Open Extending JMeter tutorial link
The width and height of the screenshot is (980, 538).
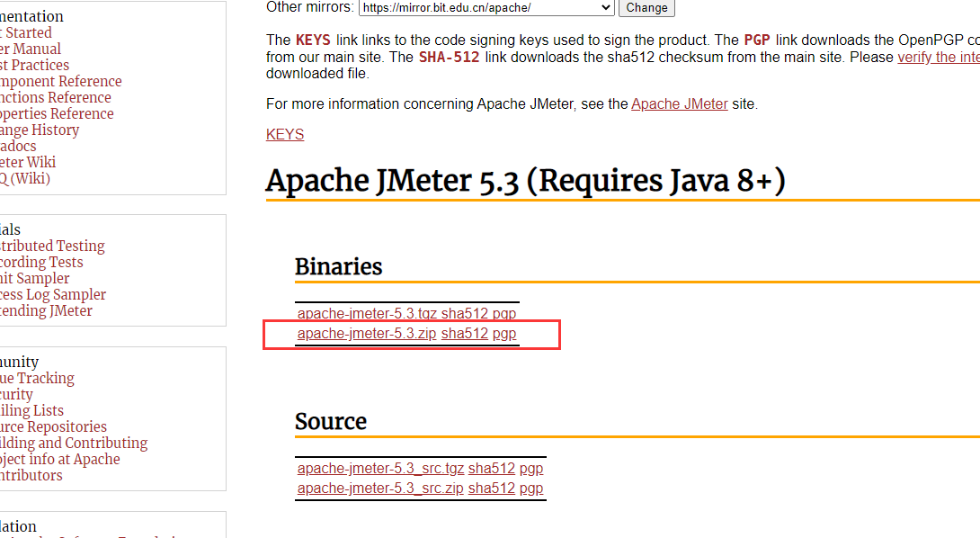coord(46,311)
